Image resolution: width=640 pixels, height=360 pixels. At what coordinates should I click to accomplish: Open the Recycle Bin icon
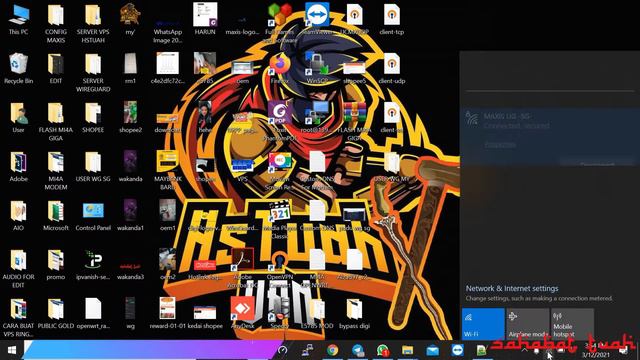[18, 69]
